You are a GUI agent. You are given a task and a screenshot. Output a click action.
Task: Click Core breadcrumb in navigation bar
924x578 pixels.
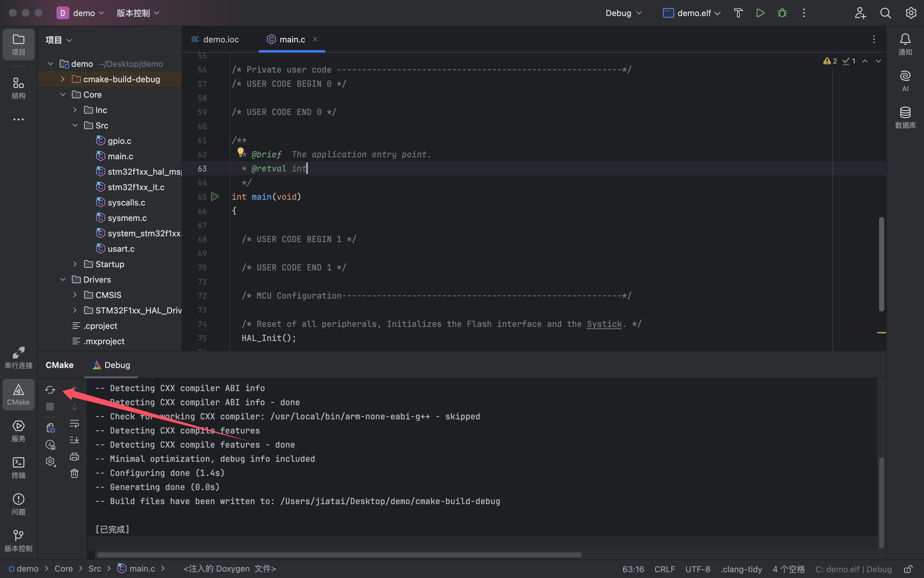pos(64,569)
